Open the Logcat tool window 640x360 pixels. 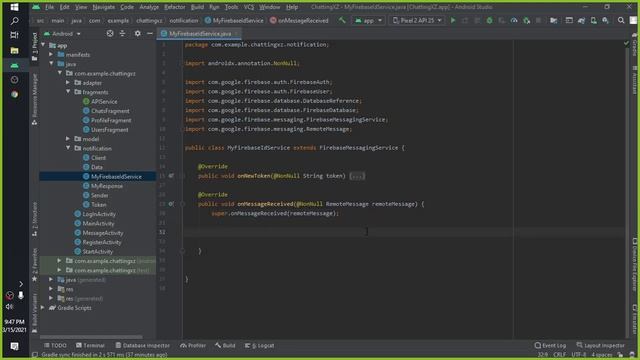coord(260,345)
